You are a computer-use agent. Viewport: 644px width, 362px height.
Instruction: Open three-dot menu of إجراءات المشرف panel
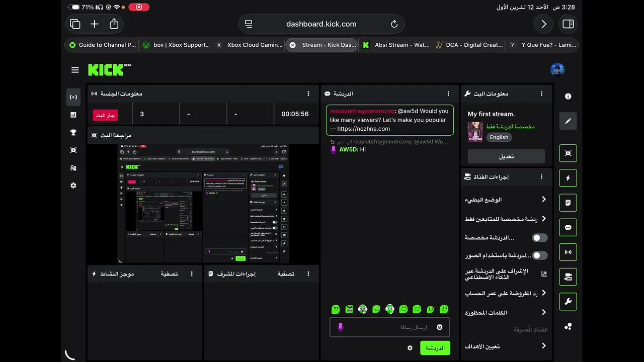tap(308, 274)
